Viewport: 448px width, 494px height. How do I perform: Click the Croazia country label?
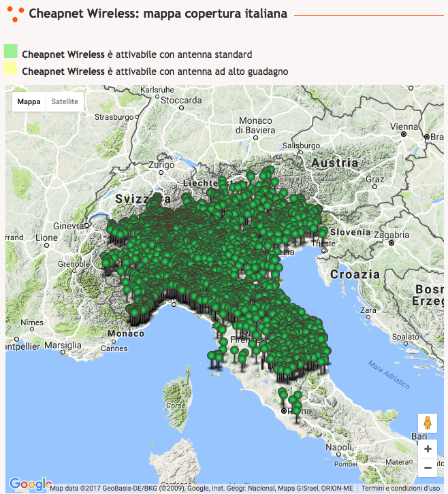[355, 274]
